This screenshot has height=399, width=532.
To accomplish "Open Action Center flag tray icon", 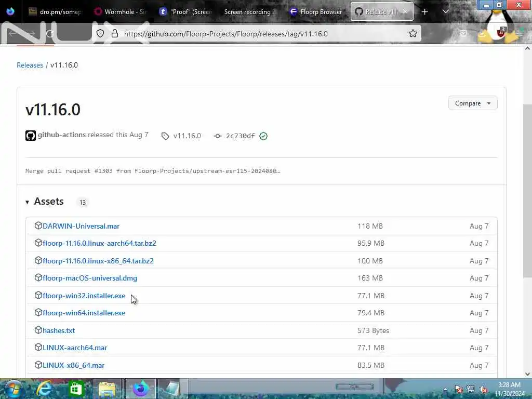I will pos(458,389).
